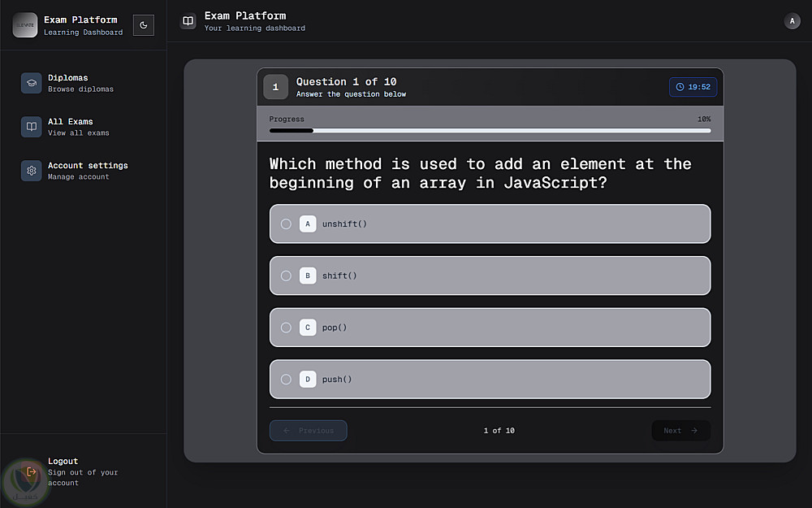The image size is (812, 508).
Task: Select the radio button for shift()
Action: [286, 276]
